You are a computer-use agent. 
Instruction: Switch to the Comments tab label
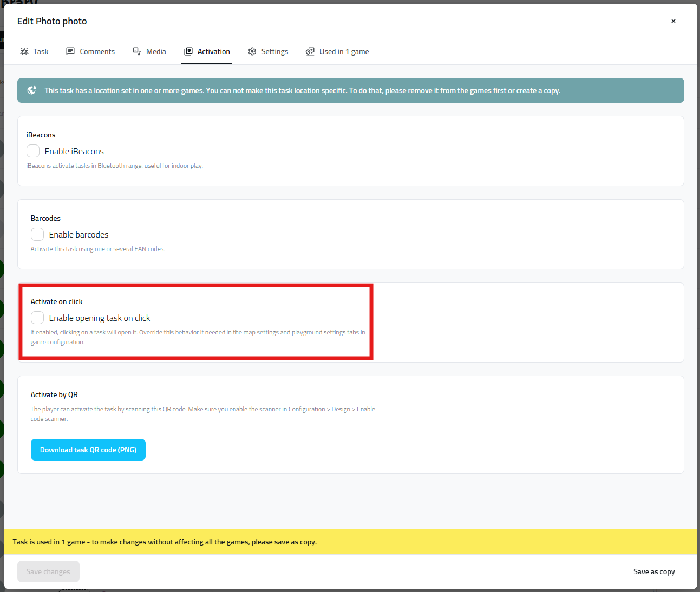pyautogui.click(x=97, y=51)
